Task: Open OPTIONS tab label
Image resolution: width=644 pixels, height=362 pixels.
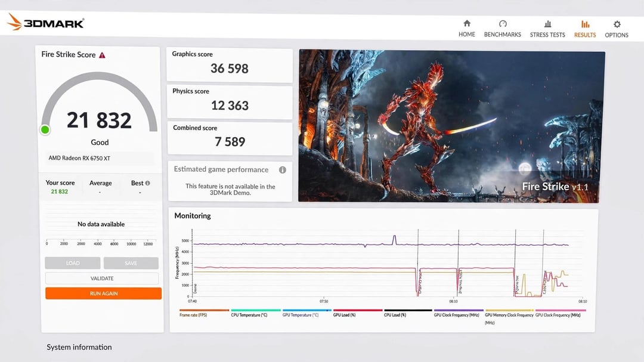Action: point(617,35)
